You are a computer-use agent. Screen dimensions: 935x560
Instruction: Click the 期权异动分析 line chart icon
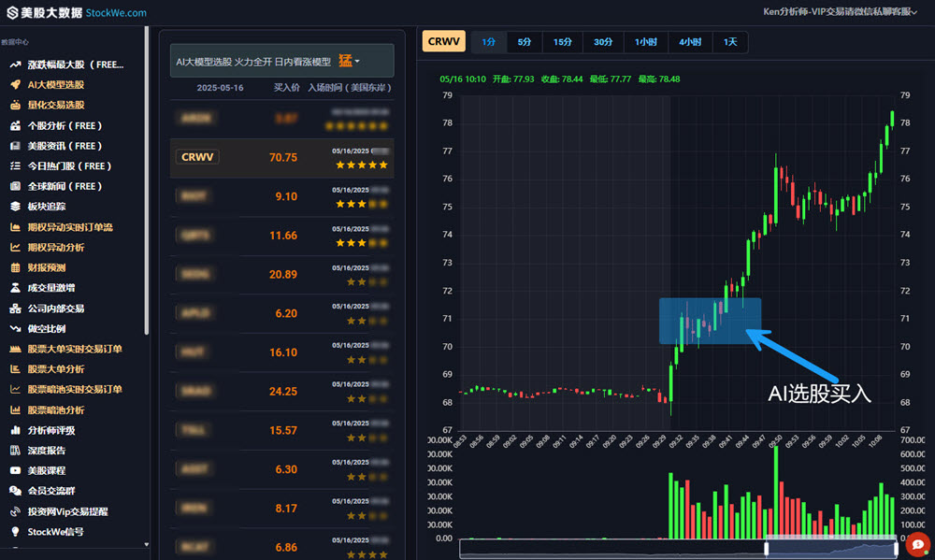tap(15, 247)
